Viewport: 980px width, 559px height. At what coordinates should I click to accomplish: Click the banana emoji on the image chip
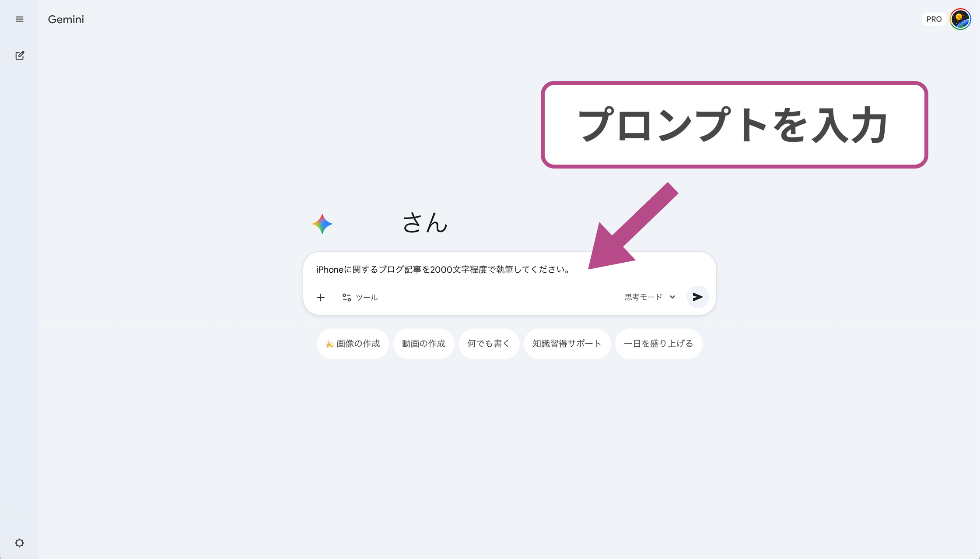(x=330, y=344)
